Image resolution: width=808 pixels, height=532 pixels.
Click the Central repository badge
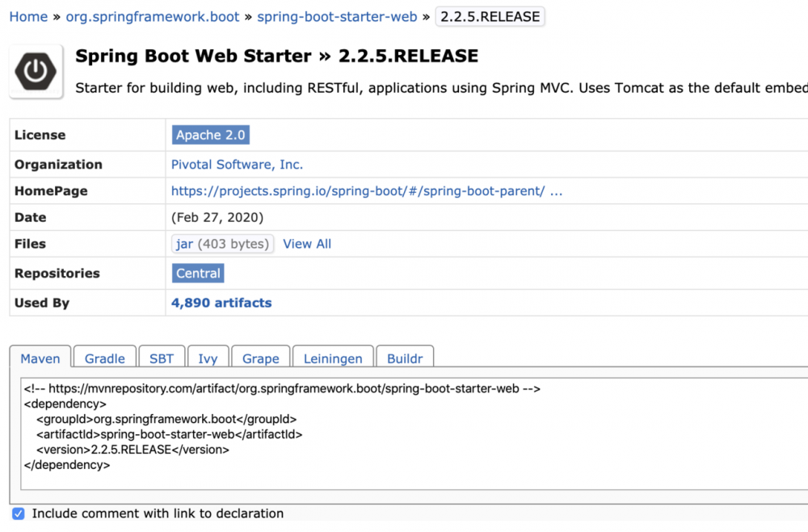pyautogui.click(x=197, y=273)
